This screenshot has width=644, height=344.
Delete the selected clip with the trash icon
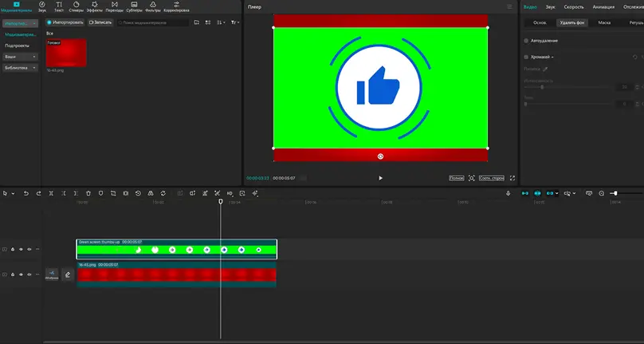(x=88, y=193)
